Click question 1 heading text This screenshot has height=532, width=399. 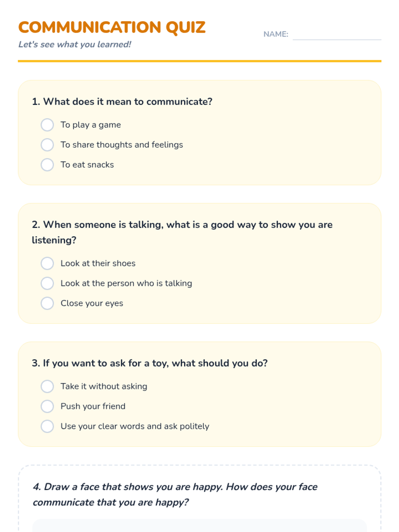(122, 102)
